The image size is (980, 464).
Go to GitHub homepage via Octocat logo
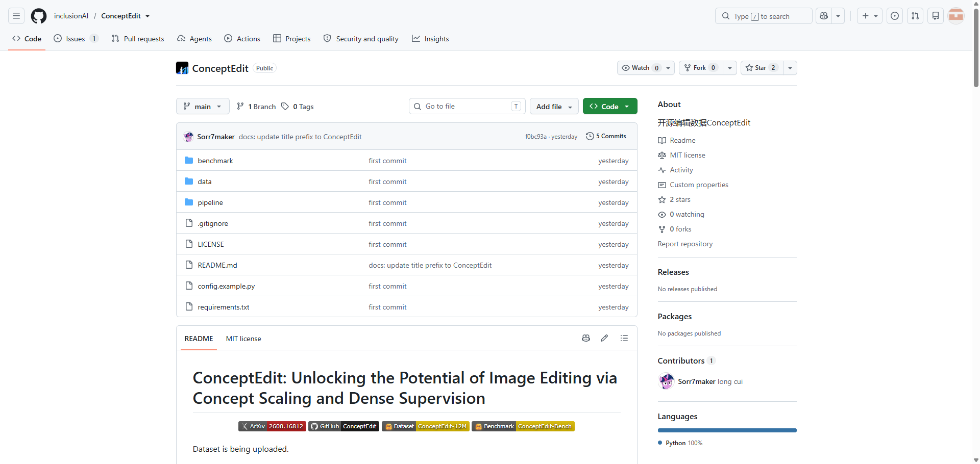pyautogui.click(x=39, y=16)
